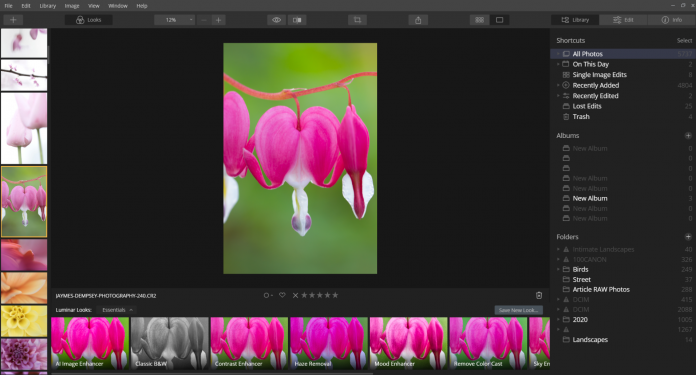Viewport: 696px width, 375px height.
Task: Expand the On This Day shortcut
Action: (x=558, y=64)
